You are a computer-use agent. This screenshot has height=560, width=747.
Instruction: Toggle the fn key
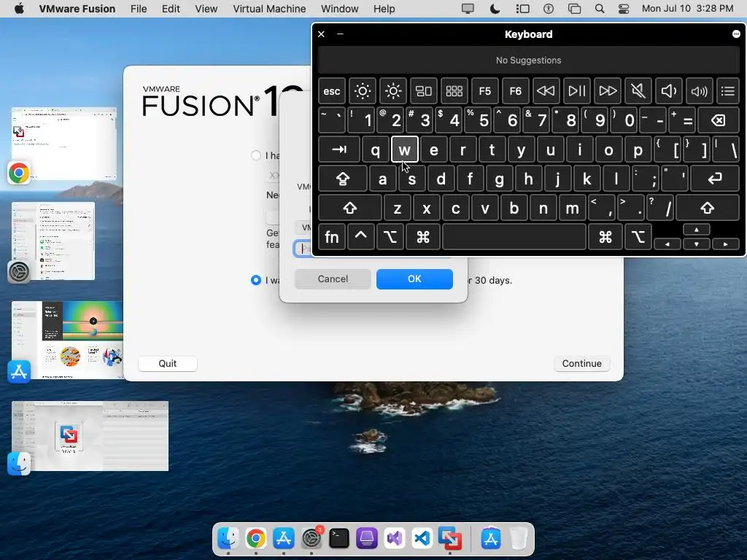point(332,237)
